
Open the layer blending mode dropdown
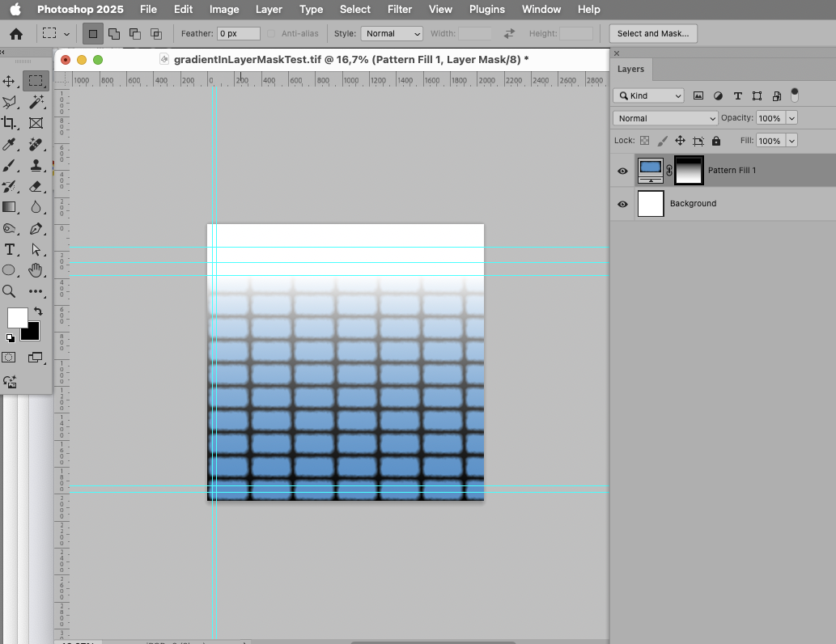coord(664,118)
